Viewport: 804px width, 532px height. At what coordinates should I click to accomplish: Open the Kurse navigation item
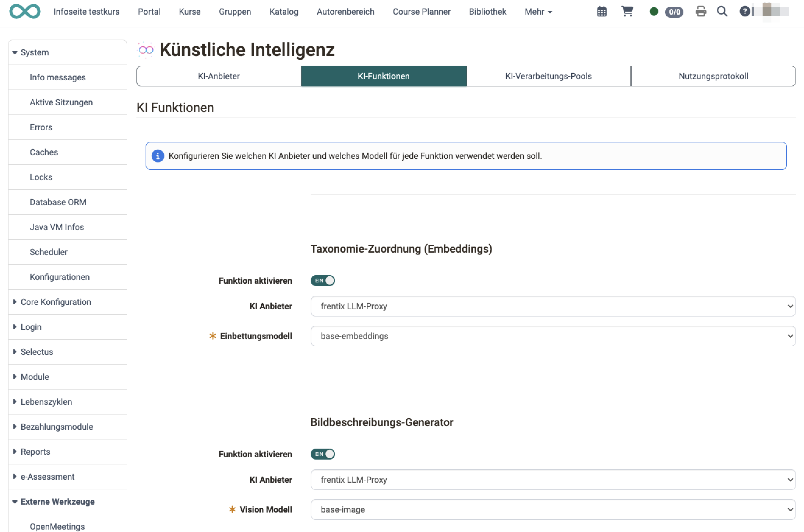190,12
